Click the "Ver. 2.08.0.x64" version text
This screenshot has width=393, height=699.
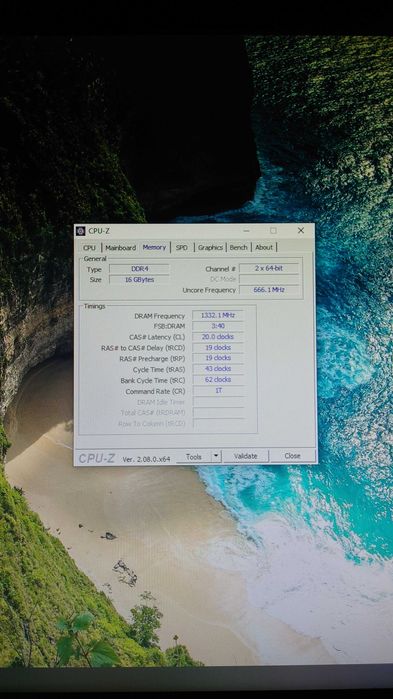tap(146, 459)
